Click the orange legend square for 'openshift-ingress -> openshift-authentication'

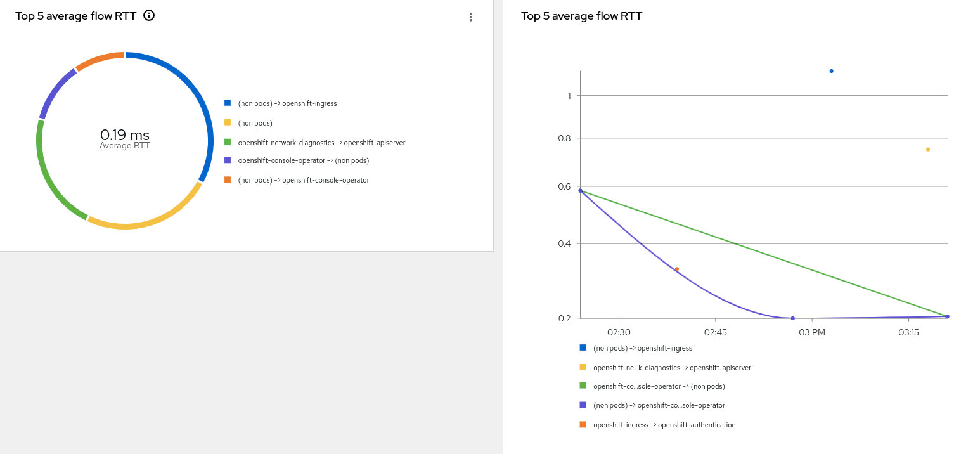583,424
